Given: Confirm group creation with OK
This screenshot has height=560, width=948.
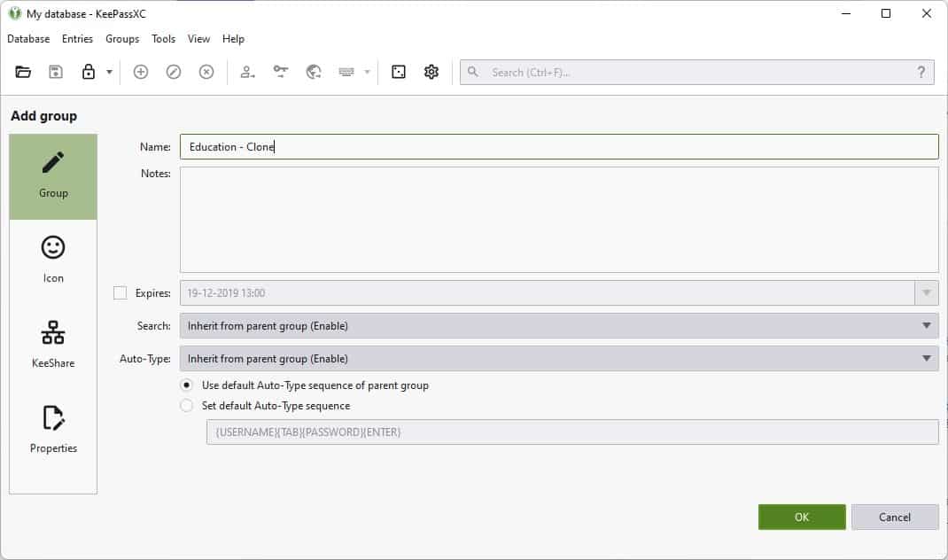Looking at the screenshot, I should [x=801, y=517].
